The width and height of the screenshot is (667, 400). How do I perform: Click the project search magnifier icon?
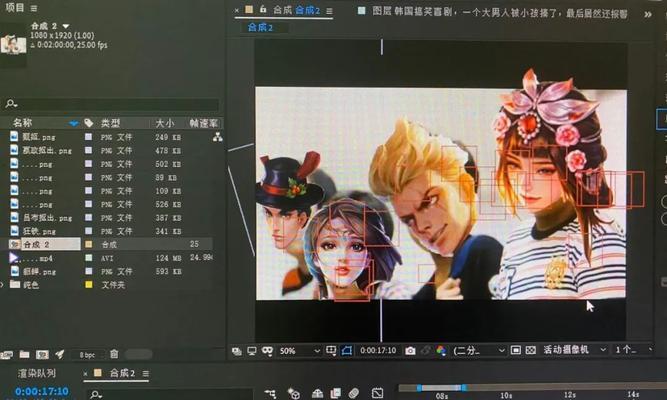[x=11, y=103]
